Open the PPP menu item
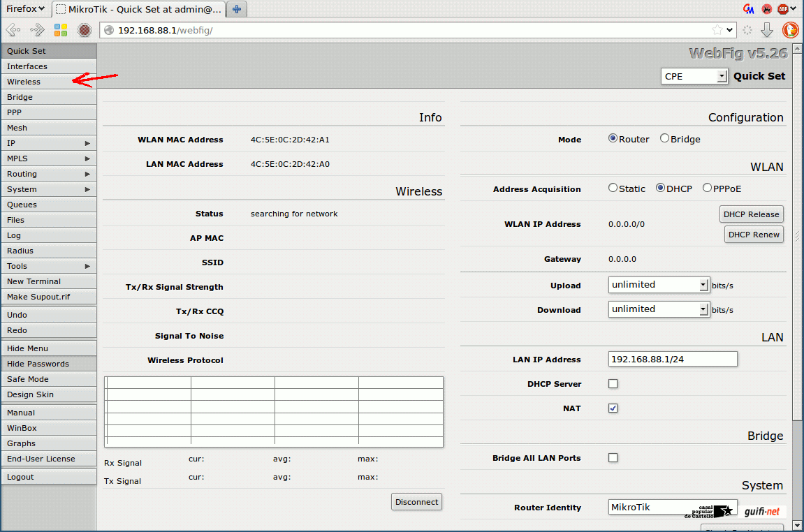 click(x=48, y=112)
